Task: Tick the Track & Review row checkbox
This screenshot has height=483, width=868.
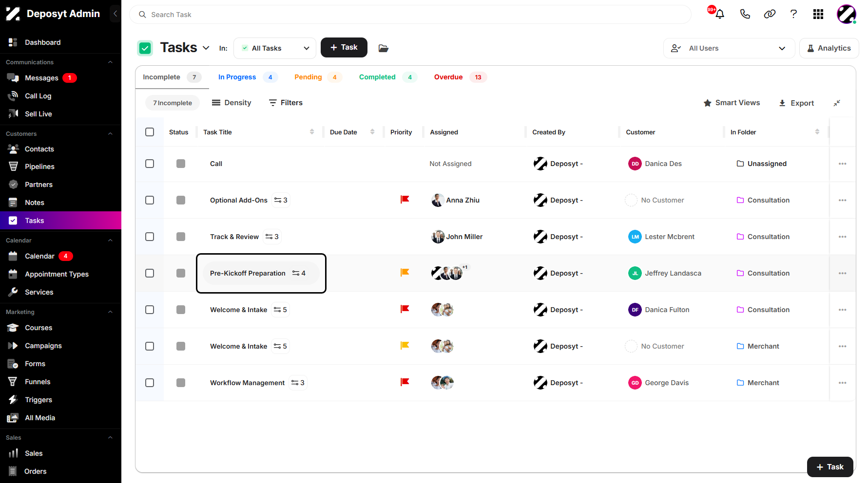Action: (x=150, y=237)
